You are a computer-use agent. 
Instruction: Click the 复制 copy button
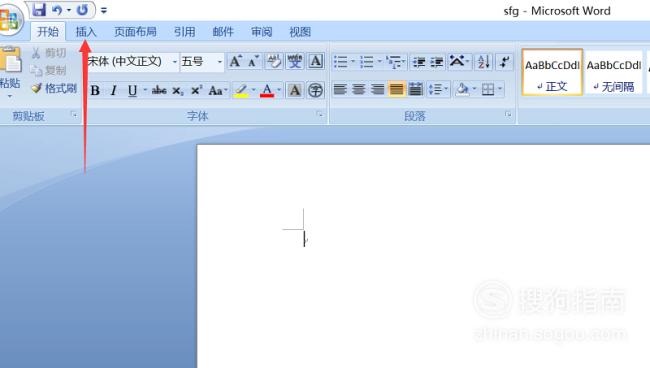(x=49, y=70)
